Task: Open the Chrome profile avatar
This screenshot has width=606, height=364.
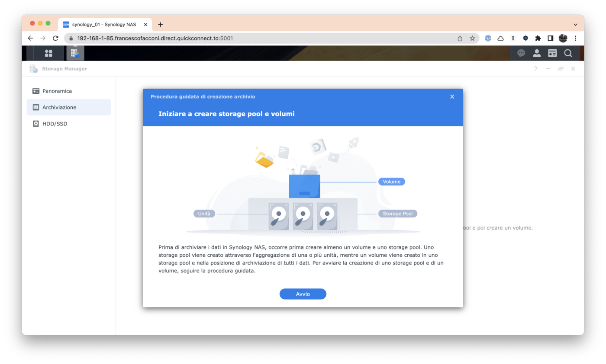Action: (563, 38)
